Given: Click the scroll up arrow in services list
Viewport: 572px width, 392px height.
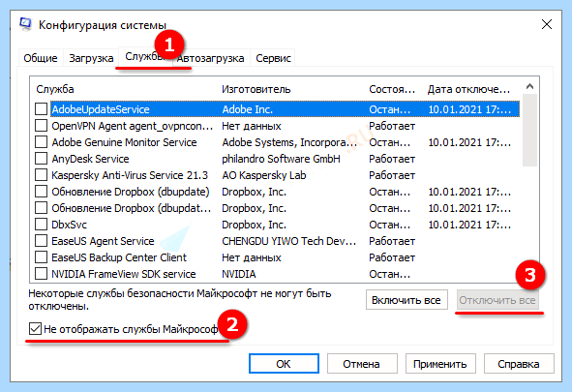Looking at the screenshot, I should (529, 86).
